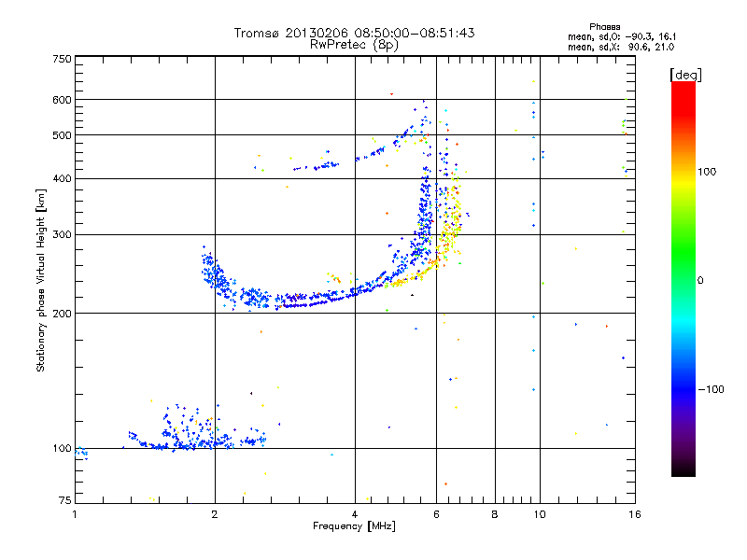The image size is (747, 560).
Task: Click the colorbar tick label '-100'
Action: point(712,389)
